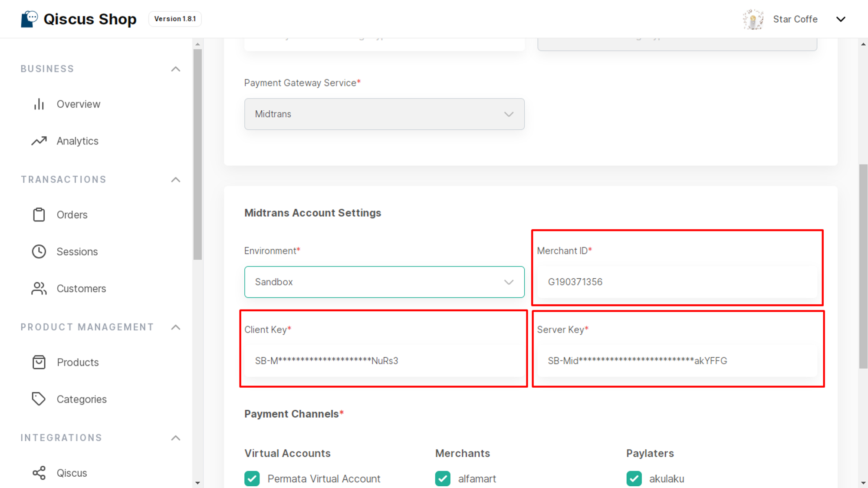Click the Server Key input field
This screenshot has height=488, width=868.
(677, 361)
